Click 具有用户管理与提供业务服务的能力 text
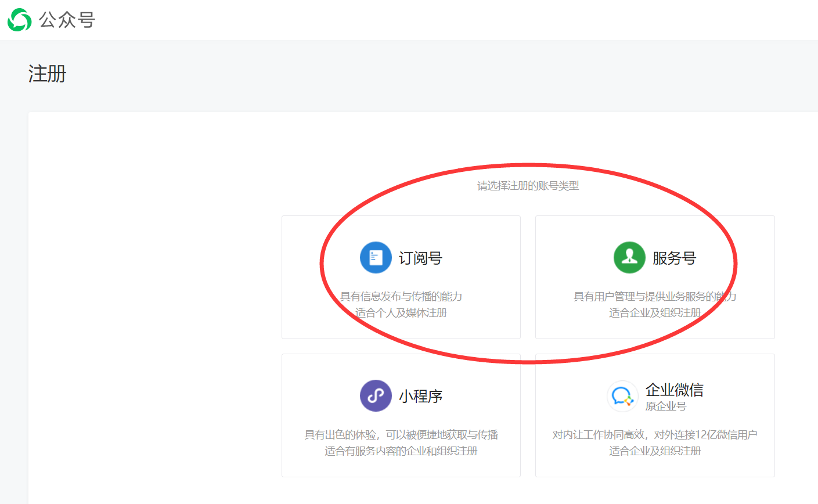The height and width of the screenshot is (504, 818). [x=654, y=296]
